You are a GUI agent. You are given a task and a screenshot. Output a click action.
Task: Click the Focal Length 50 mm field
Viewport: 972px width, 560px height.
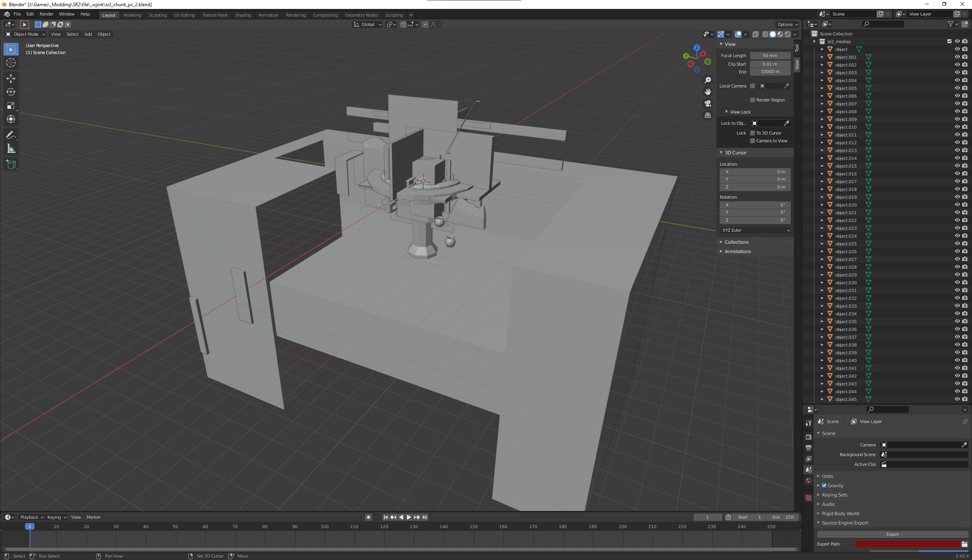770,56
